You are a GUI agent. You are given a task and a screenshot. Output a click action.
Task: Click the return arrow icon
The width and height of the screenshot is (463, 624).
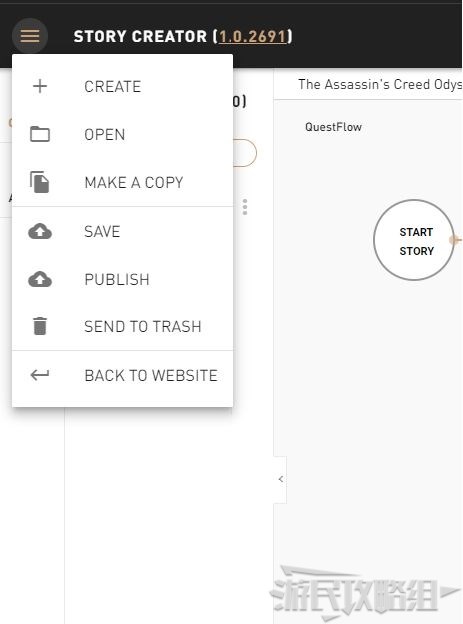tap(40, 375)
